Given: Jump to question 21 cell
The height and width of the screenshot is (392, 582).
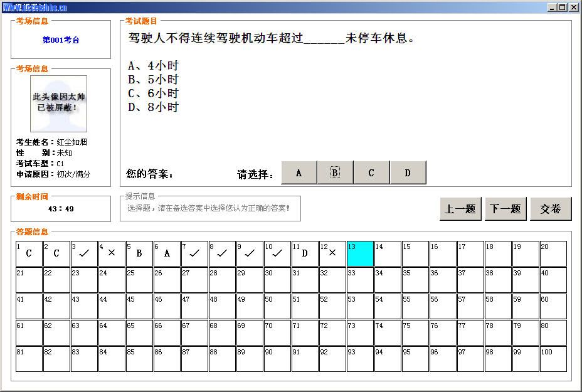Looking at the screenshot, I should (x=29, y=280).
